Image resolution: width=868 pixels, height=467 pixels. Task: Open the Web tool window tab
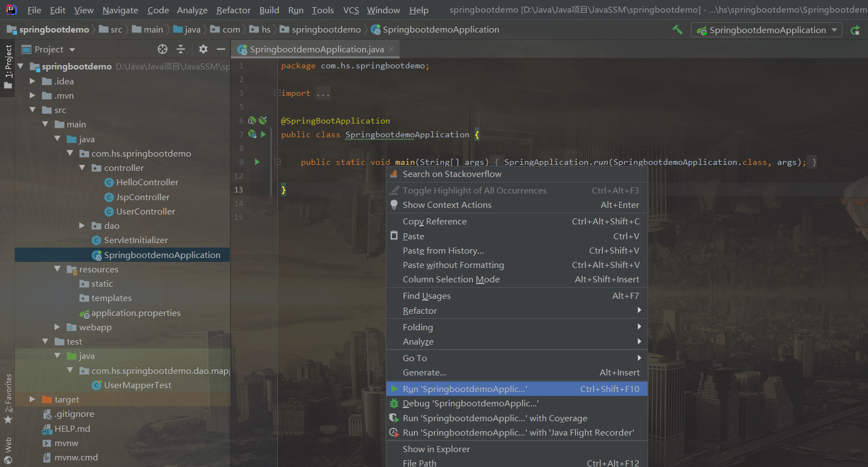click(x=8, y=450)
